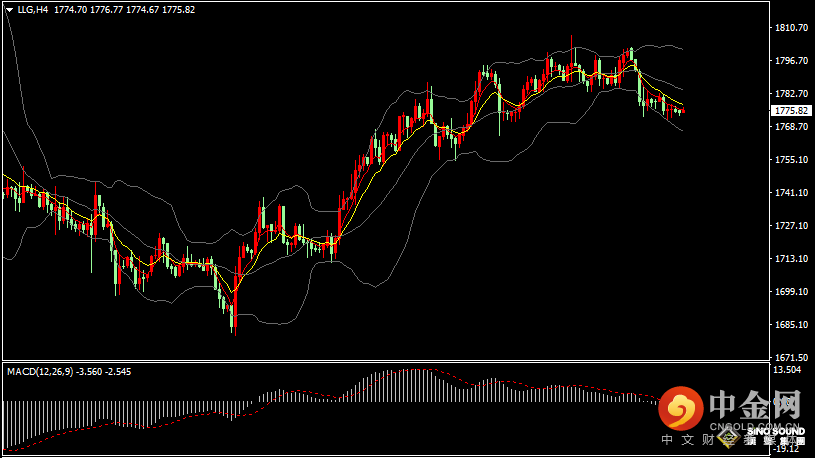Select the LLG,H4 symbol label
This screenshot has width=815, height=458.
click(33, 10)
